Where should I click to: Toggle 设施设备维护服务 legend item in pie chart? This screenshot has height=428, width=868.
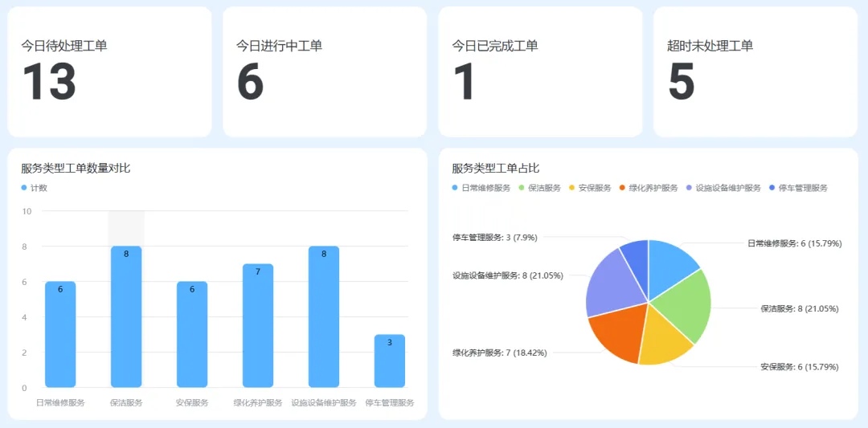coord(723,188)
